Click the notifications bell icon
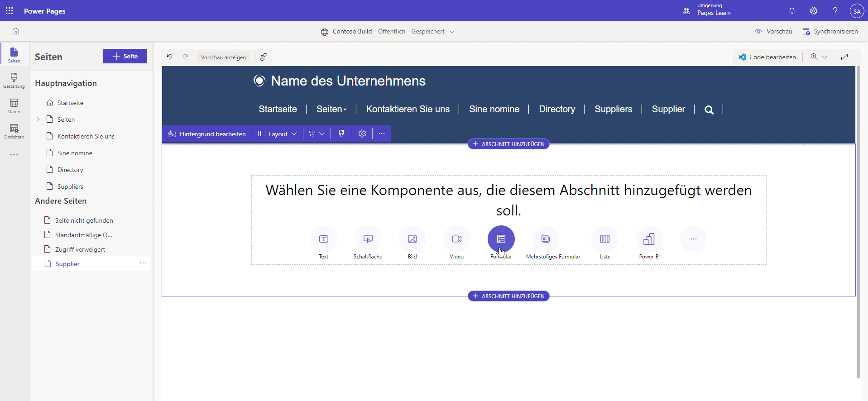Viewport: 868px width, 401px height. 792,11
